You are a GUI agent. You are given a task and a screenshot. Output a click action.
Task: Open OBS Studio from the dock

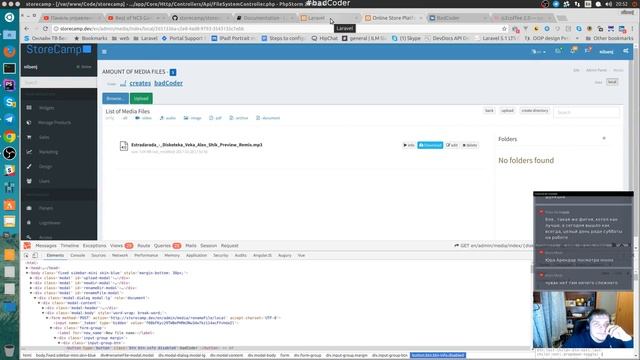[x=9, y=153]
